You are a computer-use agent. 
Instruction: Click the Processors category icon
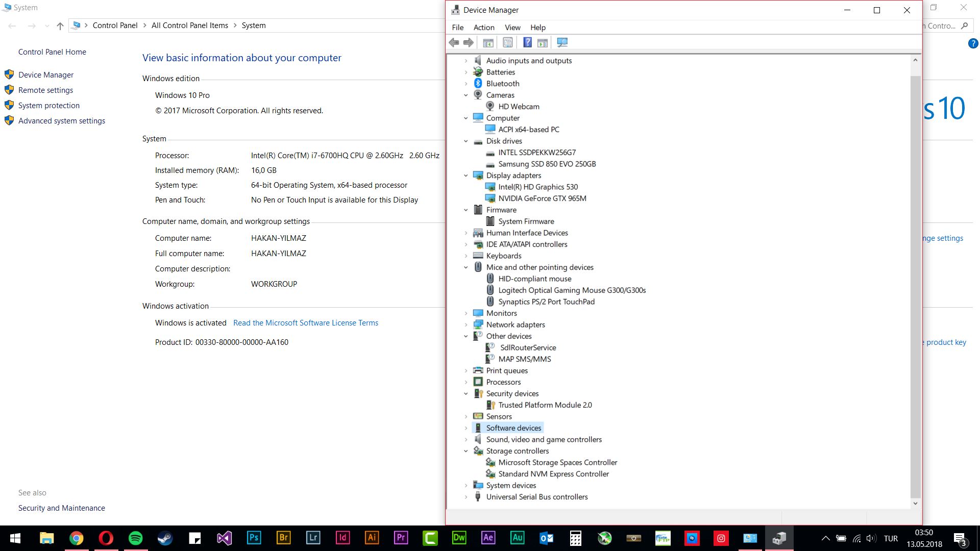pos(478,382)
